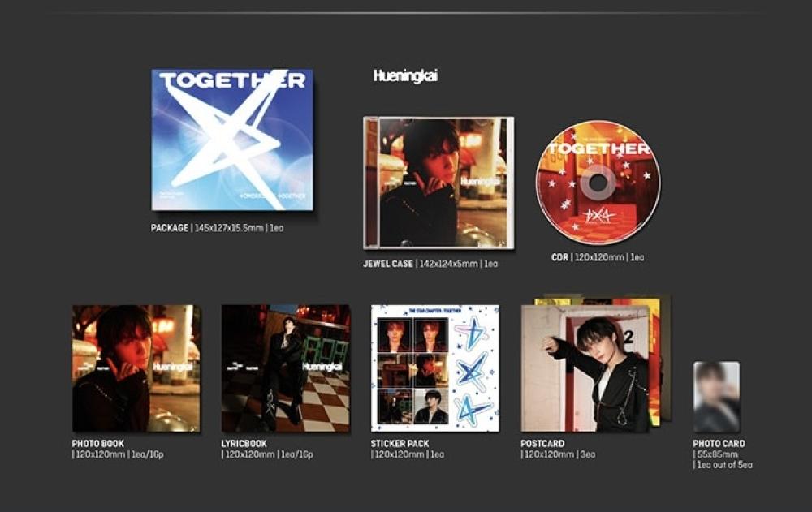
Task: Select the small blurred photo card image
Action: (716, 397)
